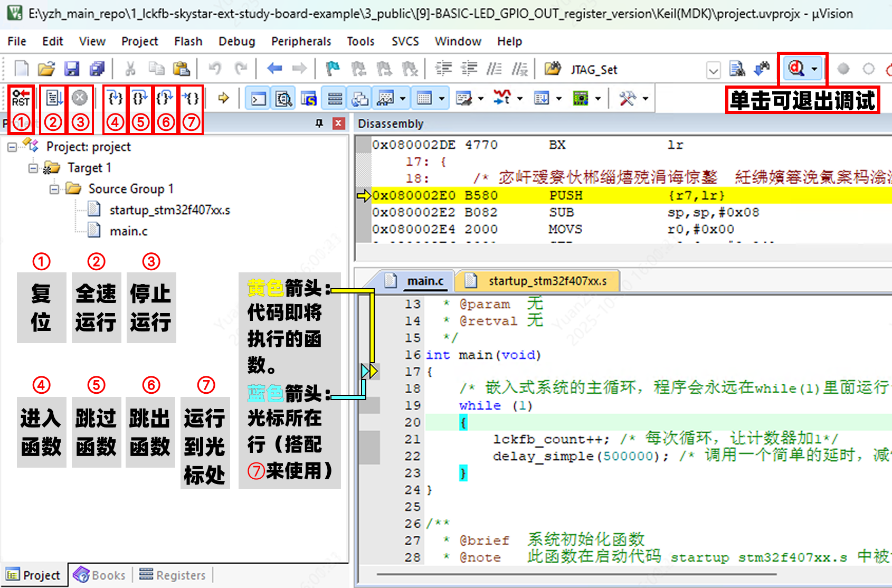Open the Peripherals menu
Viewport: 892px width, 588px height.
tap(301, 41)
